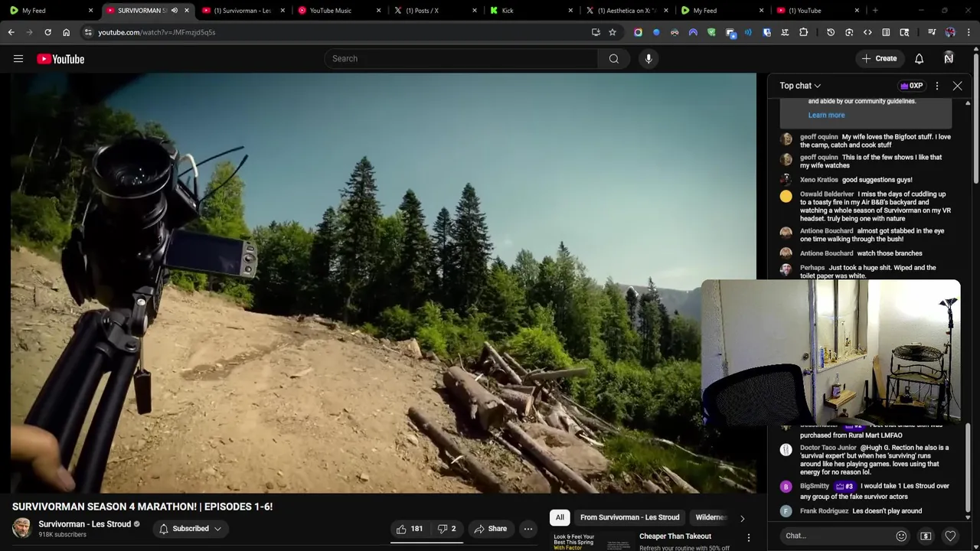
Task: Click geoff oquinn's Bigfoot stuff message
Action: [875, 141]
